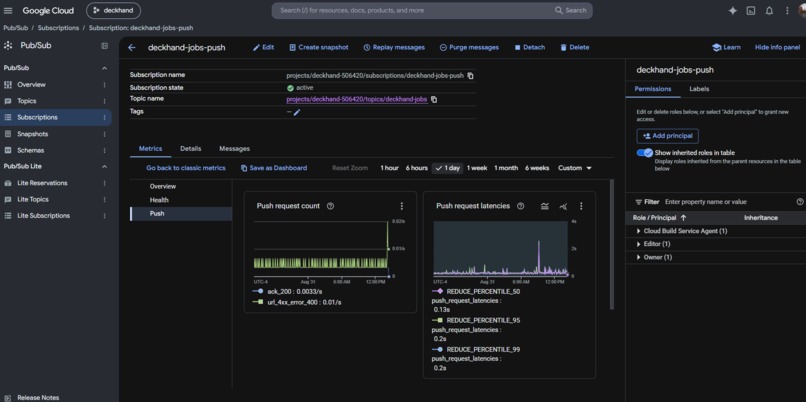This screenshot has width=806, height=402.
Task: Click Go back to classic metrics
Action: [186, 168]
